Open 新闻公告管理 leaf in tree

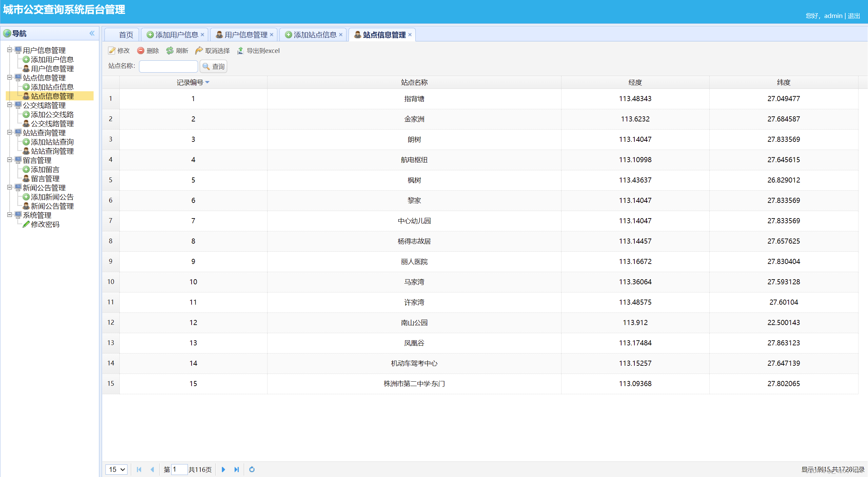click(x=52, y=206)
